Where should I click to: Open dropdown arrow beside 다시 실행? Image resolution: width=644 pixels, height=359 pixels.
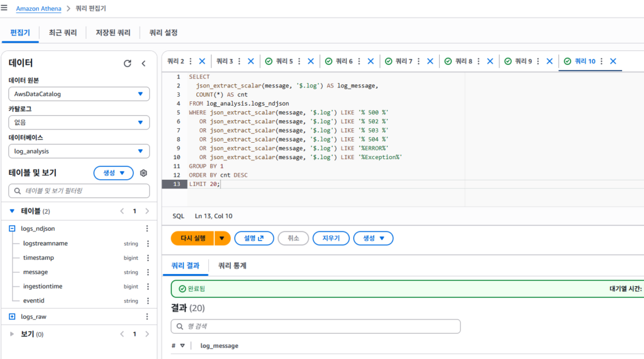pyautogui.click(x=223, y=238)
